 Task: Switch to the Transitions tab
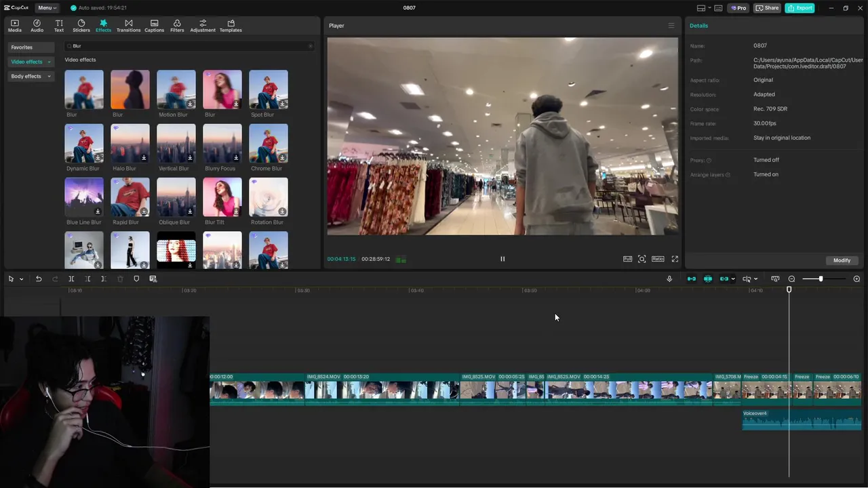click(x=128, y=26)
